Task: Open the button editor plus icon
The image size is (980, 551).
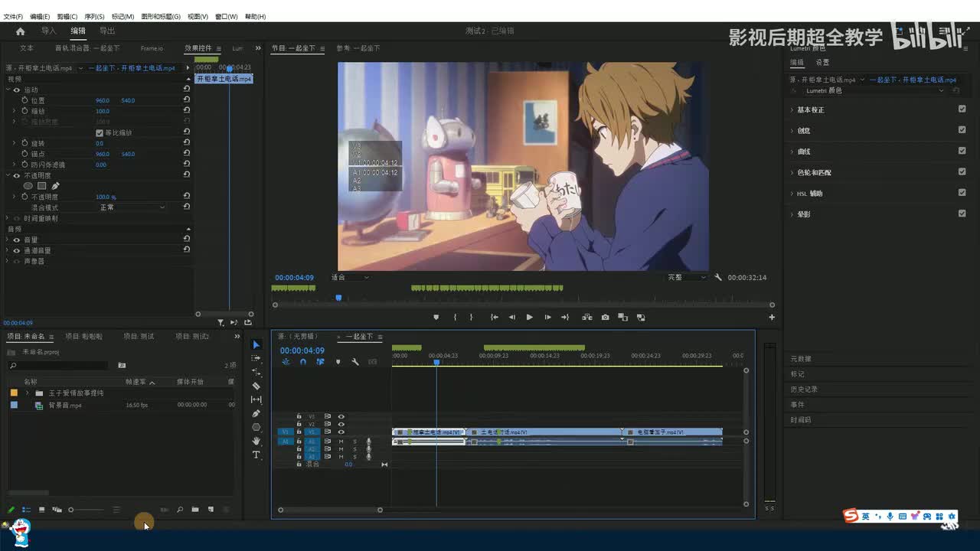Action: coord(772,317)
